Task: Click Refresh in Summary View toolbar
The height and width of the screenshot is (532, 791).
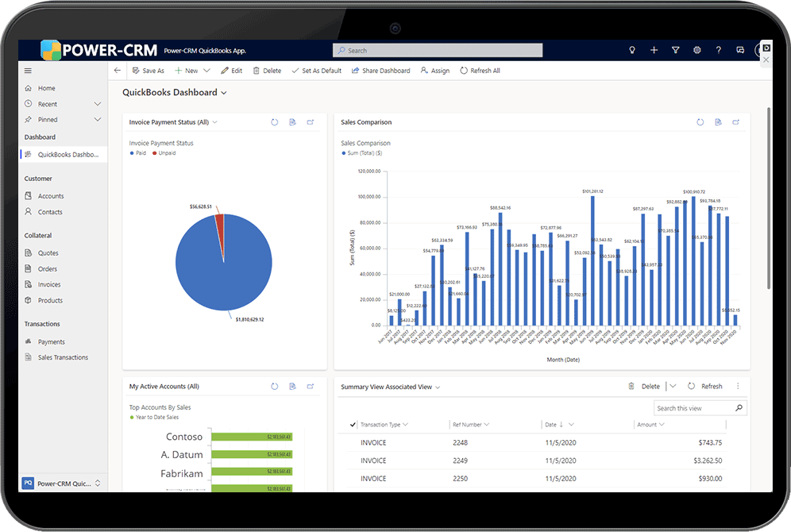Action: pos(705,386)
